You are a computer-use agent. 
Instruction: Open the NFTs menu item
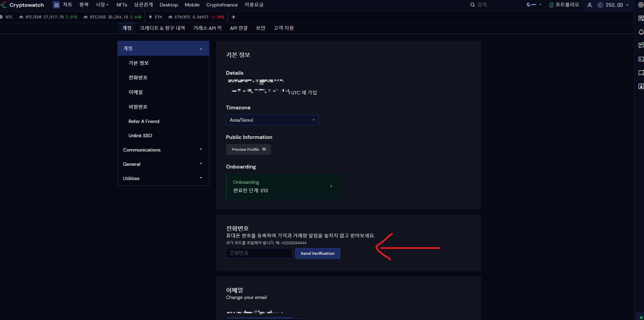tap(122, 5)
